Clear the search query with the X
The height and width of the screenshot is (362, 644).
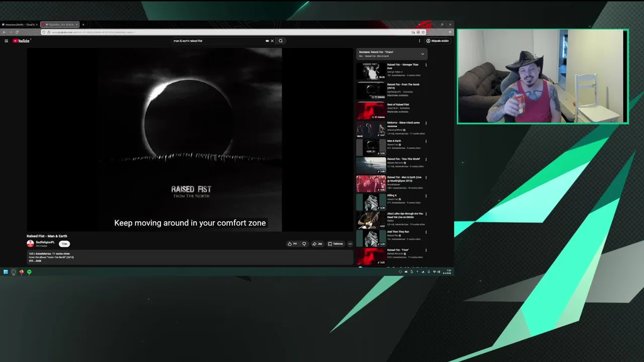click(x=272, y=41)
